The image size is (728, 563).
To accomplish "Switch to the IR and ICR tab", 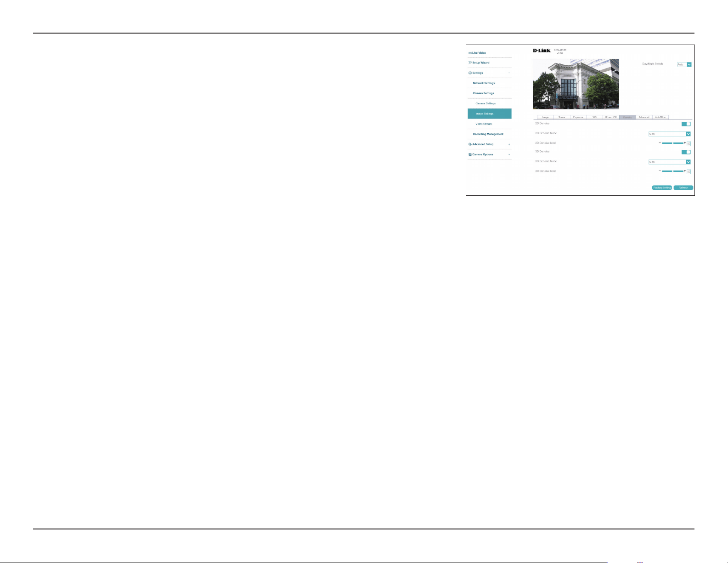I will (x=611, y=117).
